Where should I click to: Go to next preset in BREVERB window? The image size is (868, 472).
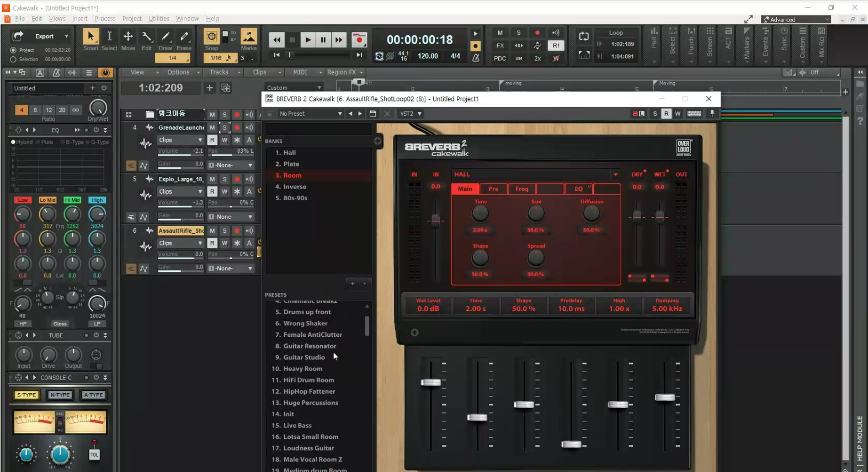pos(360,114)
